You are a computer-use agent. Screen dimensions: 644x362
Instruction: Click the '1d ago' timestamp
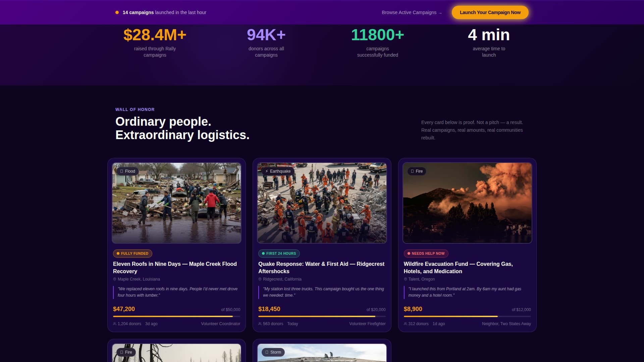click(439, 324)
